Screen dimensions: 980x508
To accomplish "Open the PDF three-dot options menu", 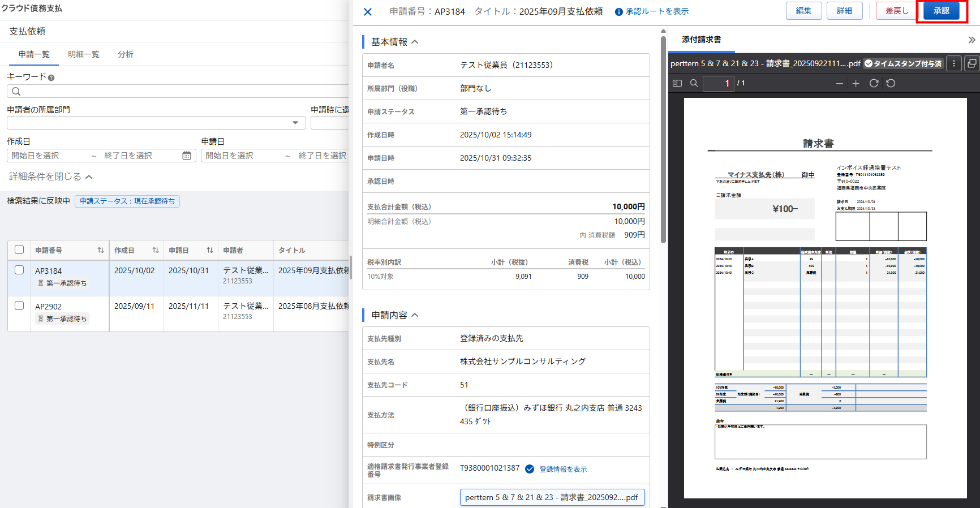I will click(x=954, y=63).
